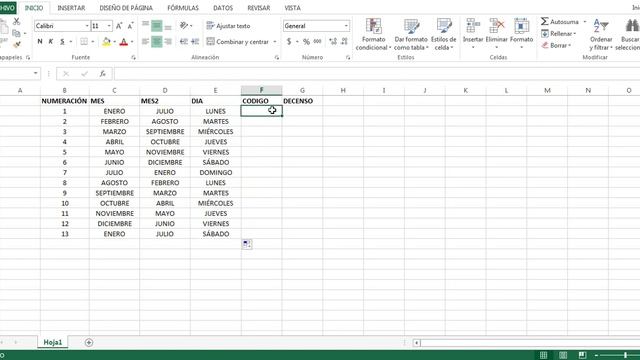This screenshot has width=640, height=360.
Task: Click the thousands separator 000 icon
Action: point(318,42)
